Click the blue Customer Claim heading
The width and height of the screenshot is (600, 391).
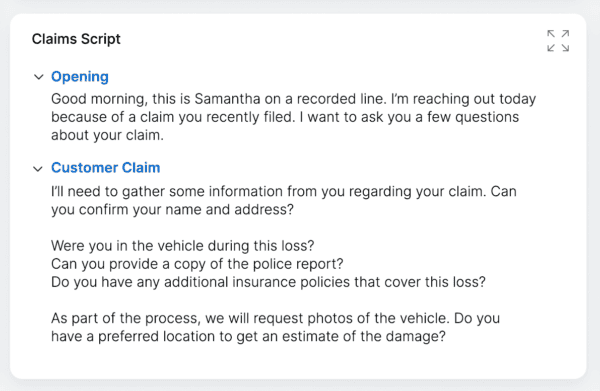coord(106,168)
